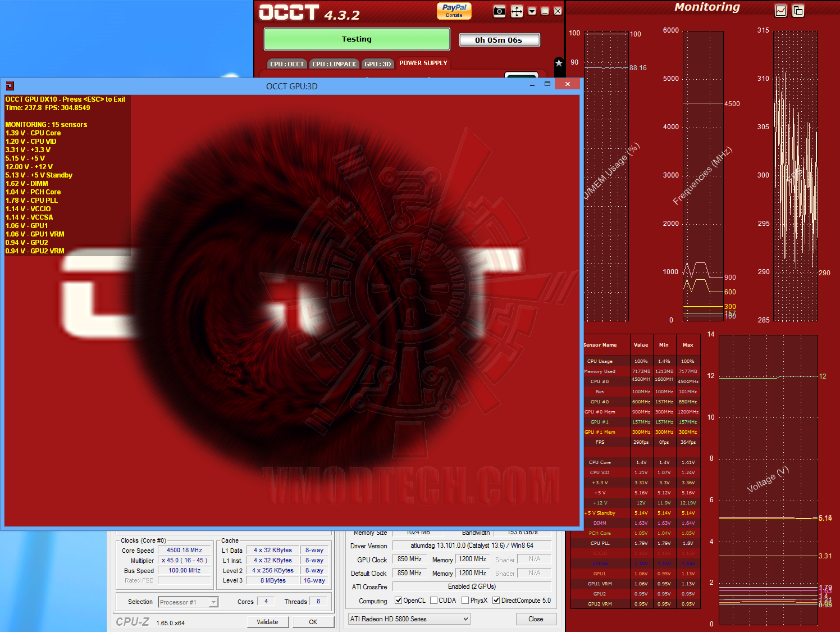840x632 pixels.
Task: Click the Bus Speed value 100.00 MHz
Action: tap(185, 571)
